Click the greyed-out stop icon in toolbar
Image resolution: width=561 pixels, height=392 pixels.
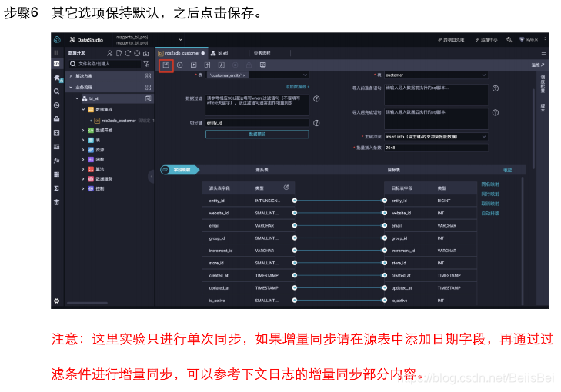pos(235,65)
